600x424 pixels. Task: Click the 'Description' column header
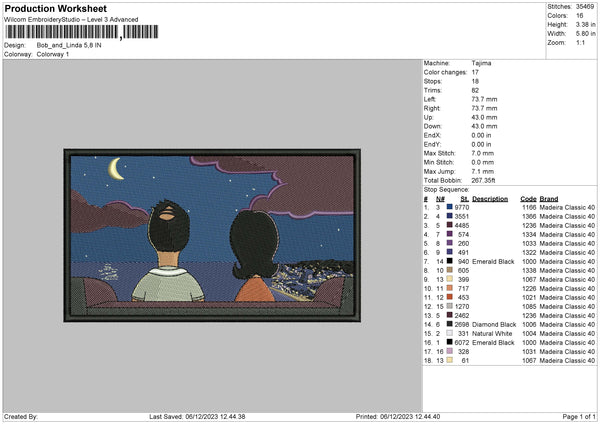pos(490,199)
